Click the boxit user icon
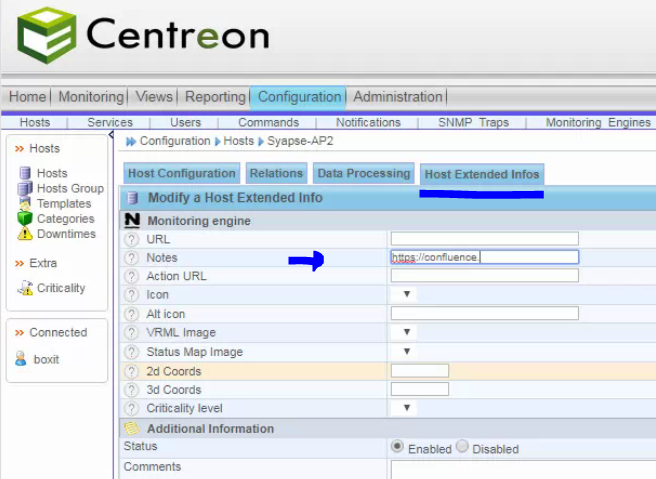This screenshot has width=656, height=479. click(21, 358)
